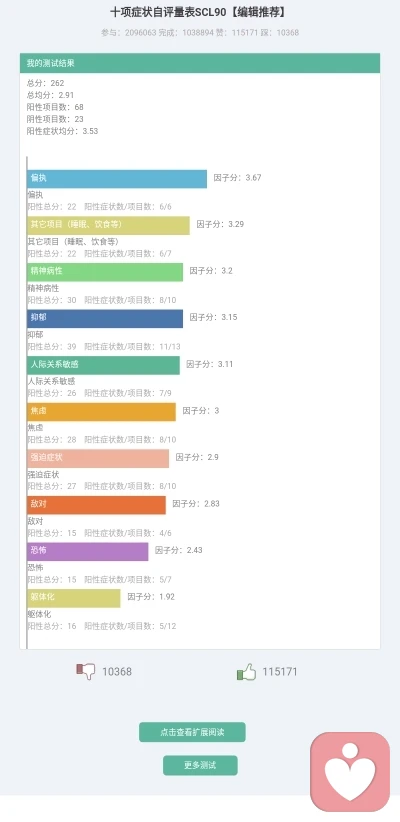
Task: Select the pink 强迫症状 bar
Action: (98, 458)
